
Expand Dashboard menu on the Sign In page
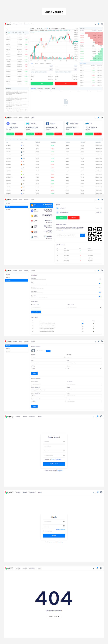[32, 492]
